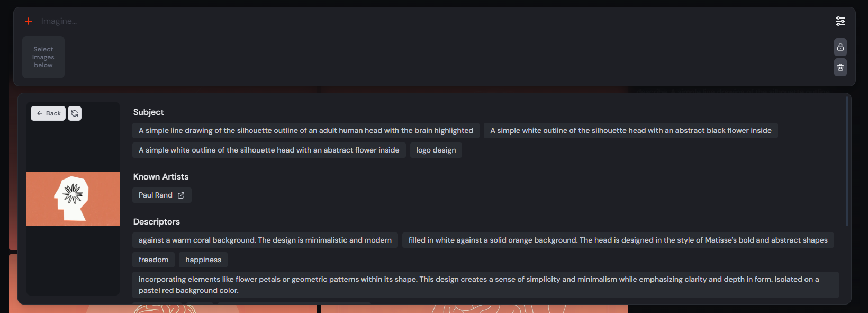Viewport: 868px width, 313px height.
Task: Toggle the lock icon button
Action: [x=840, y=47]
